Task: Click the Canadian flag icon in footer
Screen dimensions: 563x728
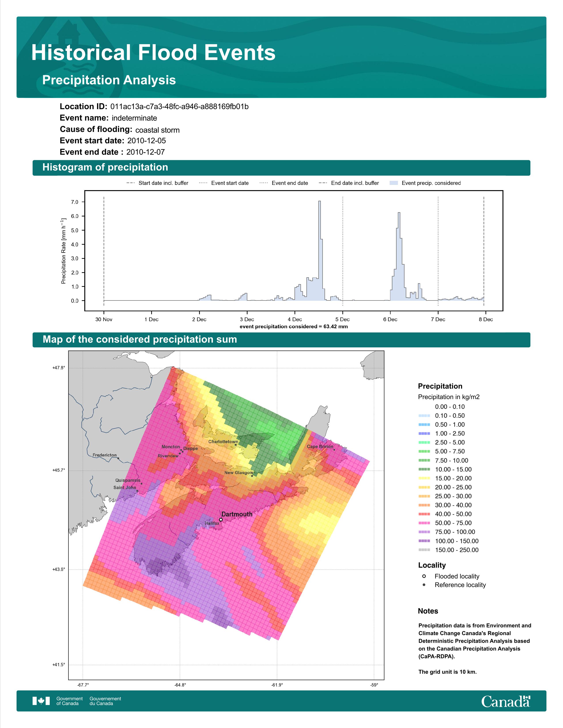Action: 41,701
